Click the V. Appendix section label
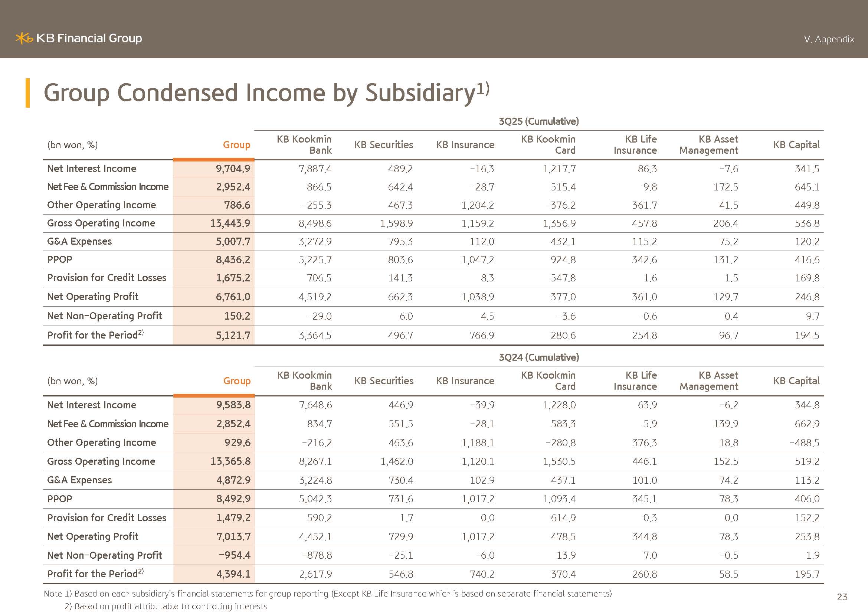 coord(829,39)
